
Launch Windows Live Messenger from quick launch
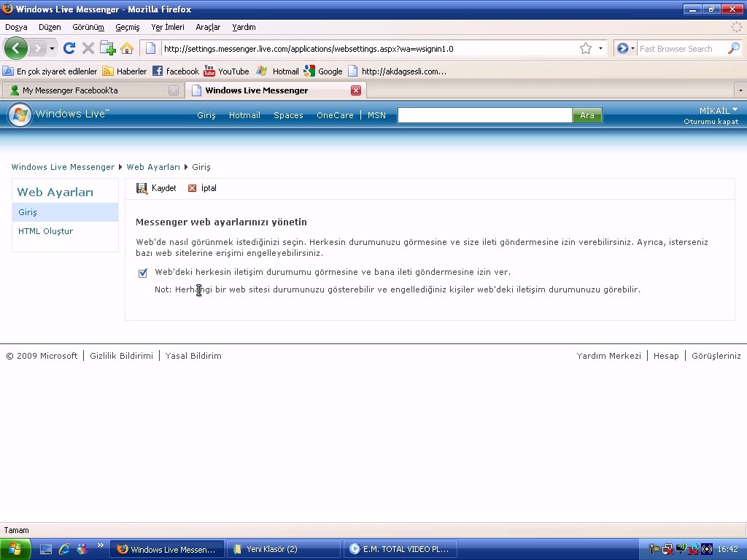click(82, 549)
